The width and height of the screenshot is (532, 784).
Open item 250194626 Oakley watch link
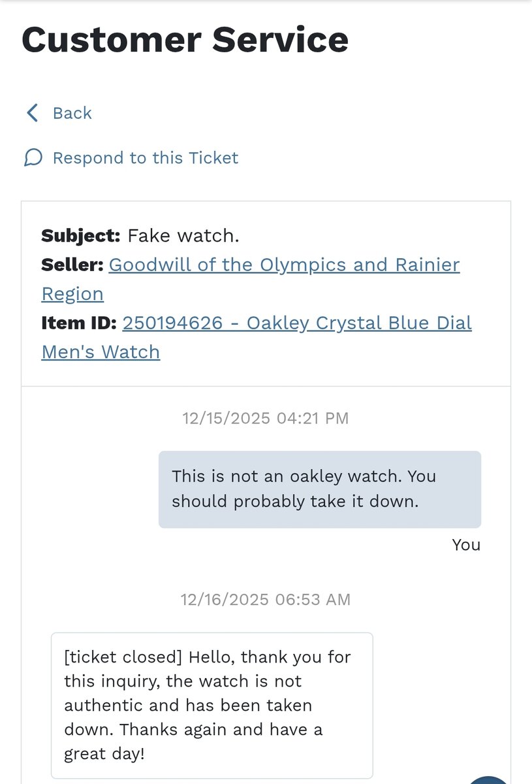[296, 323]
